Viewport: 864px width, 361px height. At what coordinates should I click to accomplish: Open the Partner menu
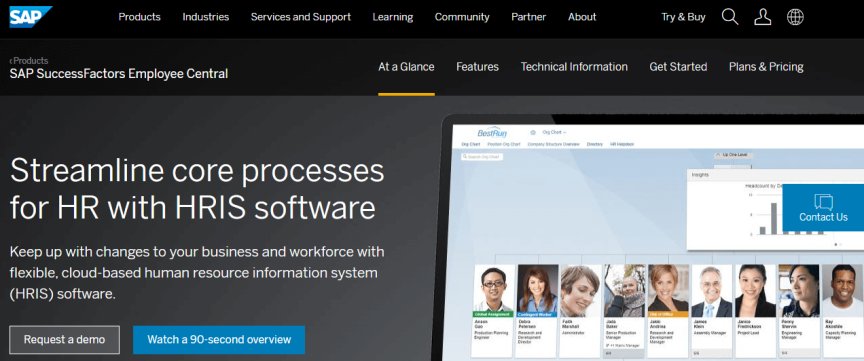click(x=528, y=17)
